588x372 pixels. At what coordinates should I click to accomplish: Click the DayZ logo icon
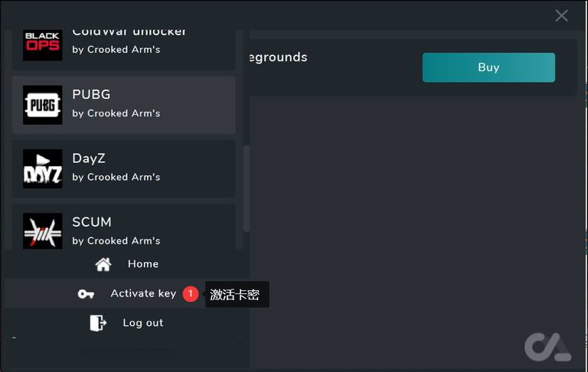click(x=42, y=168)
